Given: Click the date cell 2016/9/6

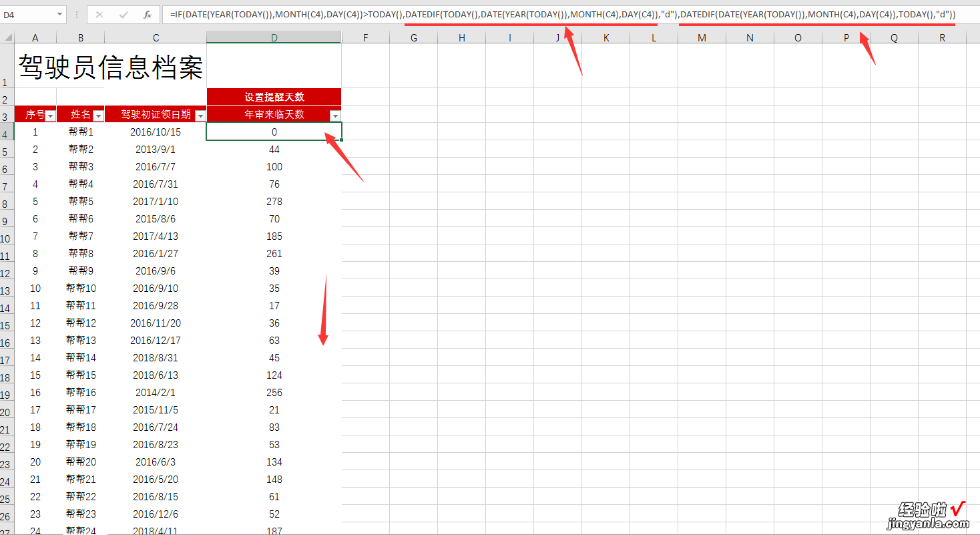Looking at the screenshot, I should tap(156, 271).
